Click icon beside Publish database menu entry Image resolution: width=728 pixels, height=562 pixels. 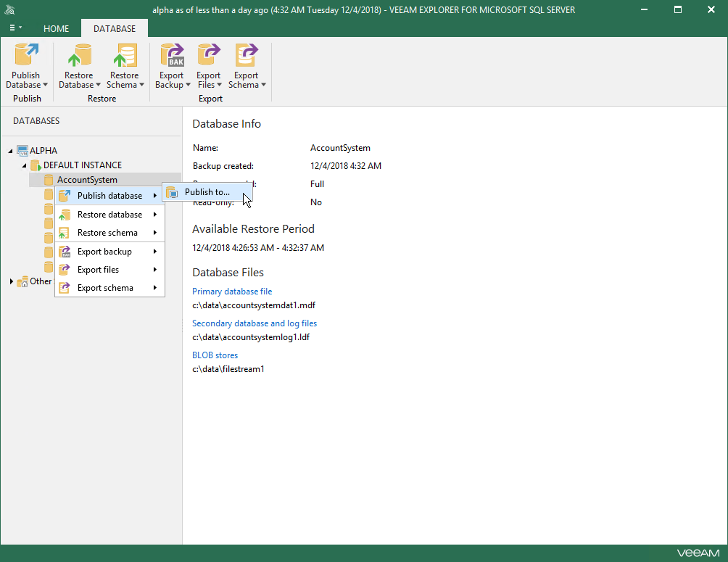click(65, 196)
